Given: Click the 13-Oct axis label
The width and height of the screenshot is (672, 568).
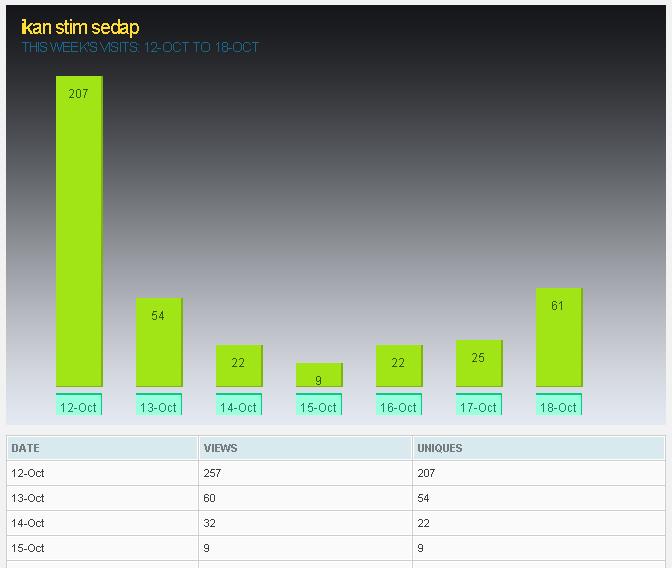Looking at the screenshot, I should pos(159,404).
